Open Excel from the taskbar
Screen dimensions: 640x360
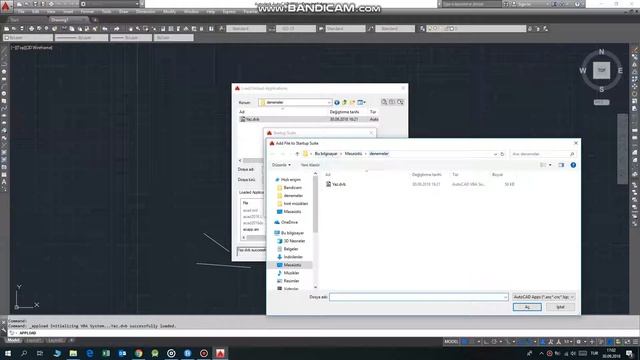pos(106,353)
